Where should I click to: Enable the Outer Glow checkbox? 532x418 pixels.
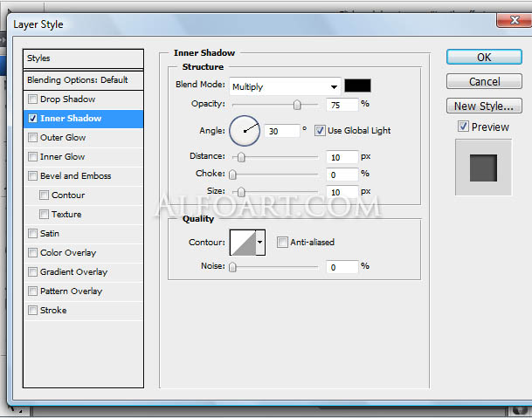click(x=32, y=137)
